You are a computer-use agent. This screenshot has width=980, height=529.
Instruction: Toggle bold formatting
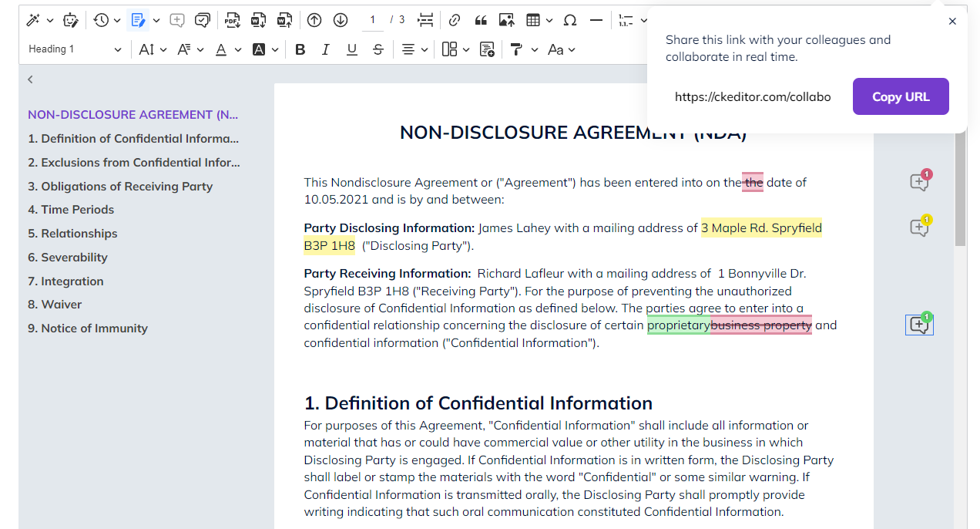coord(300,49)
